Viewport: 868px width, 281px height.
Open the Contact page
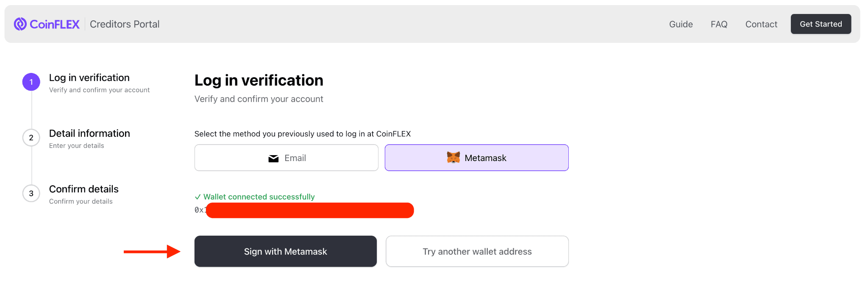pyautogui.click(x=761, y=24)
